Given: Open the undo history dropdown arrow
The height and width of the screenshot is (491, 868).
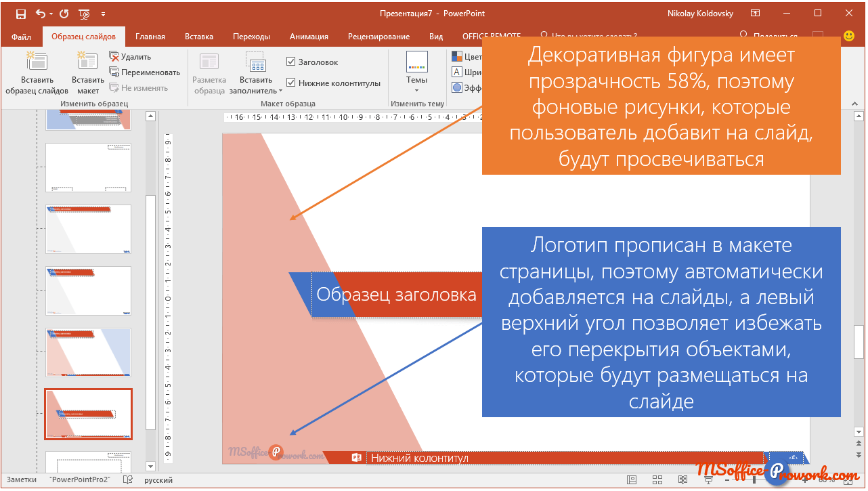Looking at the screenshot, I should 51,14.
